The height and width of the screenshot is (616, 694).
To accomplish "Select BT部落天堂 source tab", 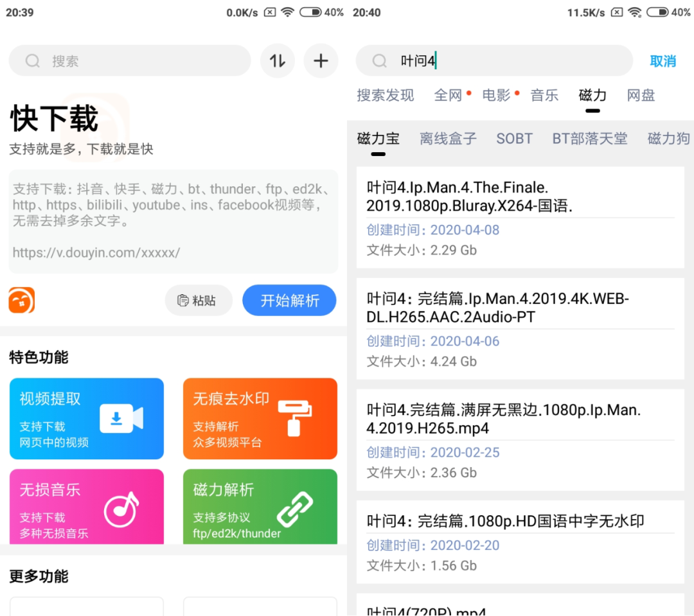I will coord(590,139).
